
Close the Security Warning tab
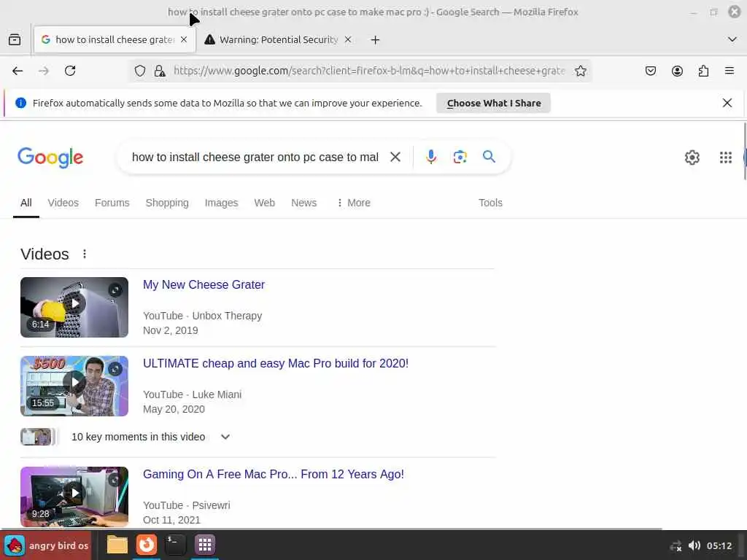[x=348, y=39]
